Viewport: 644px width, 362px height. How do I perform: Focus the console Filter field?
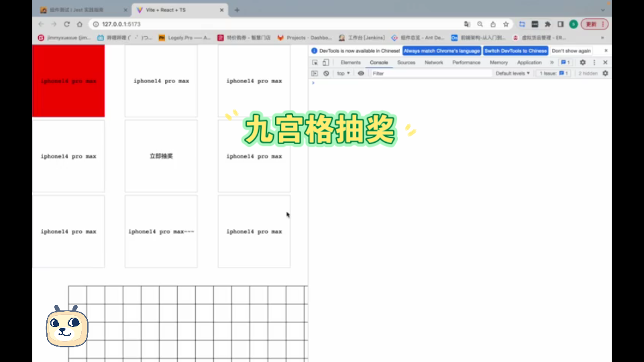431,74
